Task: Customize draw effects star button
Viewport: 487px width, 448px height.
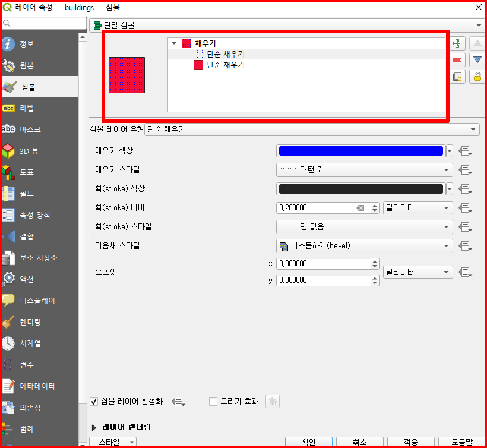Action: [x=273, y=402]
